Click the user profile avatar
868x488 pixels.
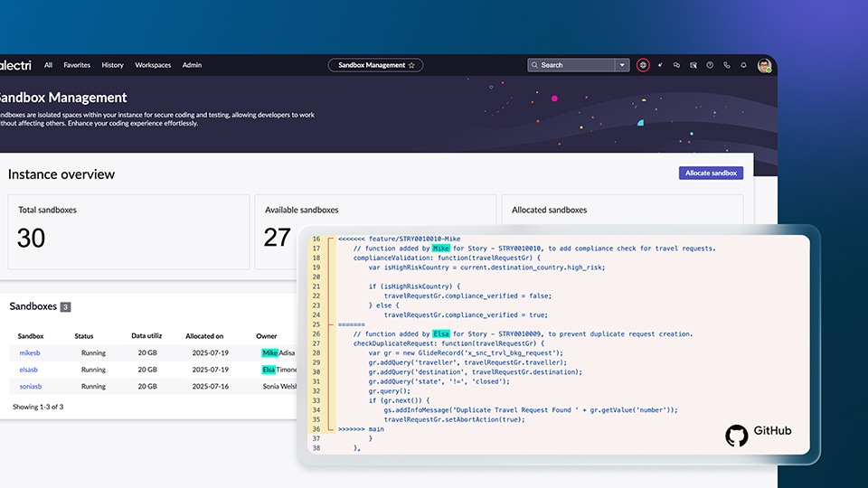tap(764, 65)
